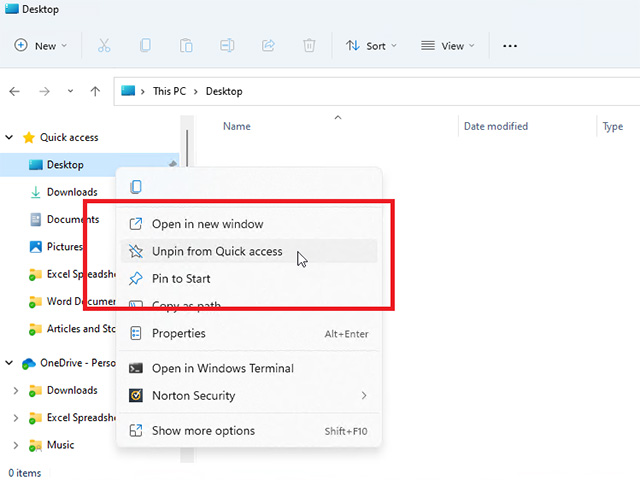Screen dimensions: 640x480
Task: Open the Norton Security menu entry
Action: click(x=249, y=396)
